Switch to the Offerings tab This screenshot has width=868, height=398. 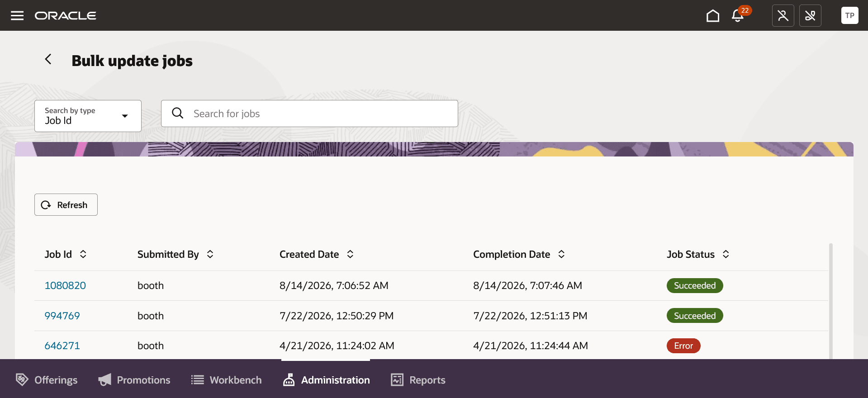pos(47,380)
